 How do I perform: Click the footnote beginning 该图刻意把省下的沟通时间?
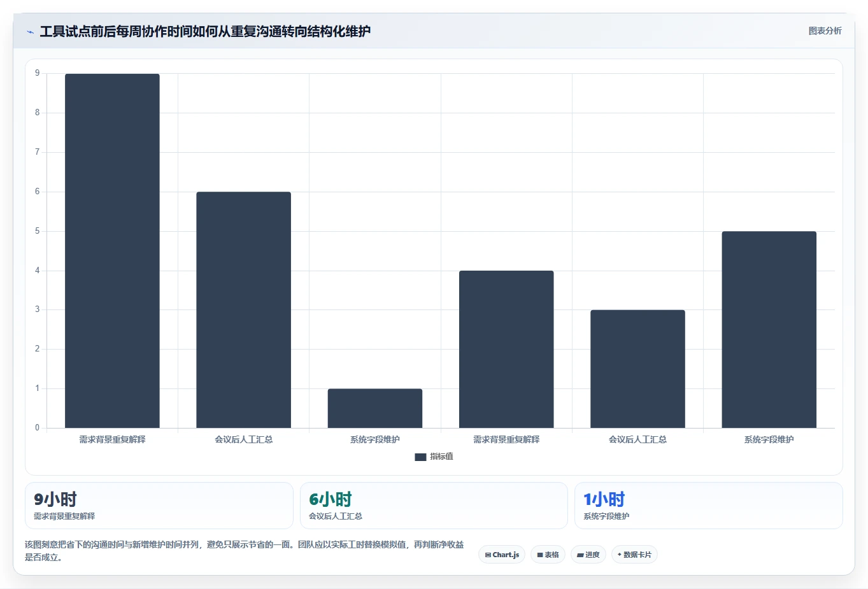pyautogui.click(x=245, y=551)
